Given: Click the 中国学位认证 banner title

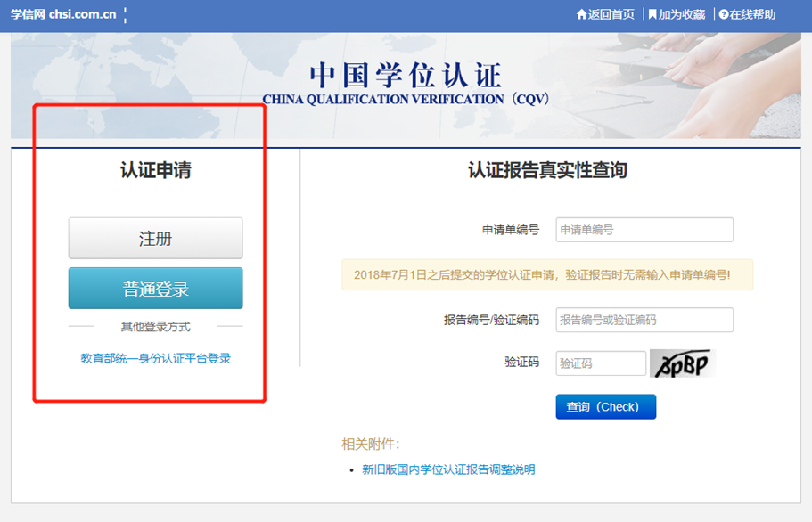Looking at the screenshot, I should coord(406,75).
